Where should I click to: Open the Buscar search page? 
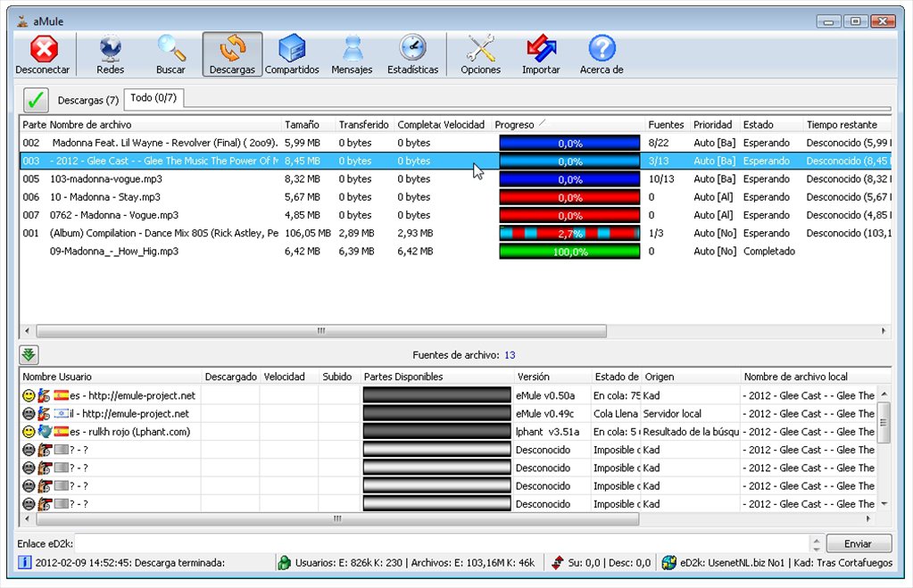[x=170, y=54]
